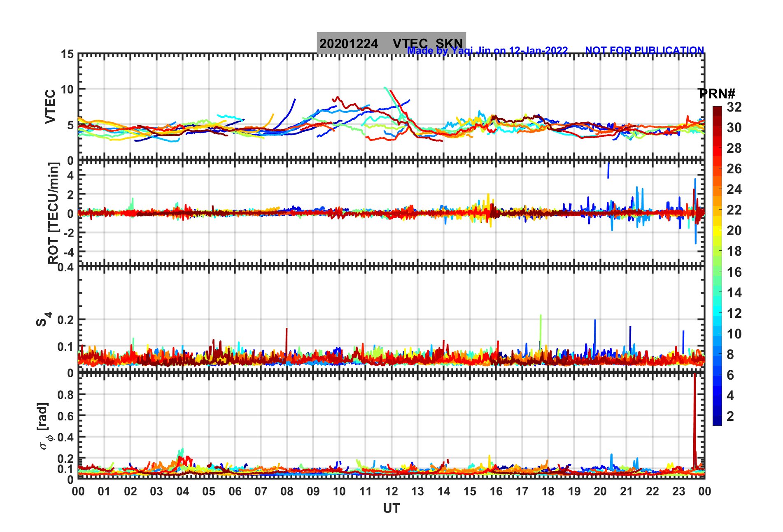Click colorbar tick label "32"

[734, 107]
